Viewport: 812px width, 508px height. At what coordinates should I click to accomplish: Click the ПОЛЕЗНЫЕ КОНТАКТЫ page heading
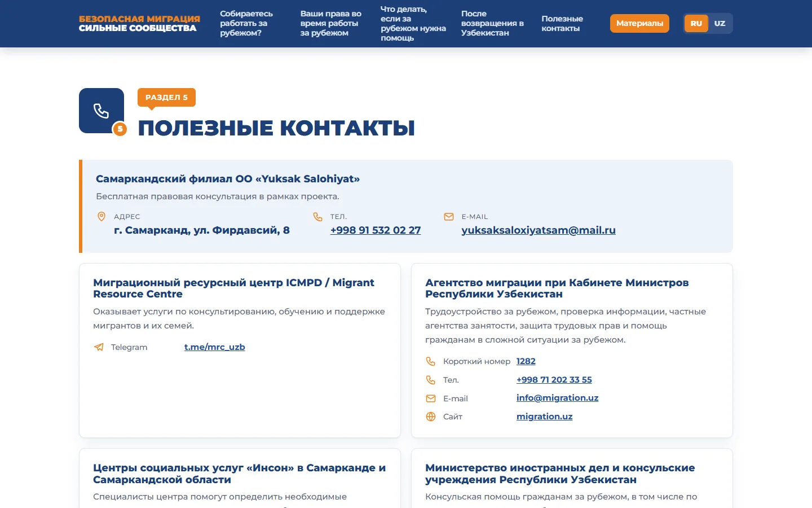[276, 128]
